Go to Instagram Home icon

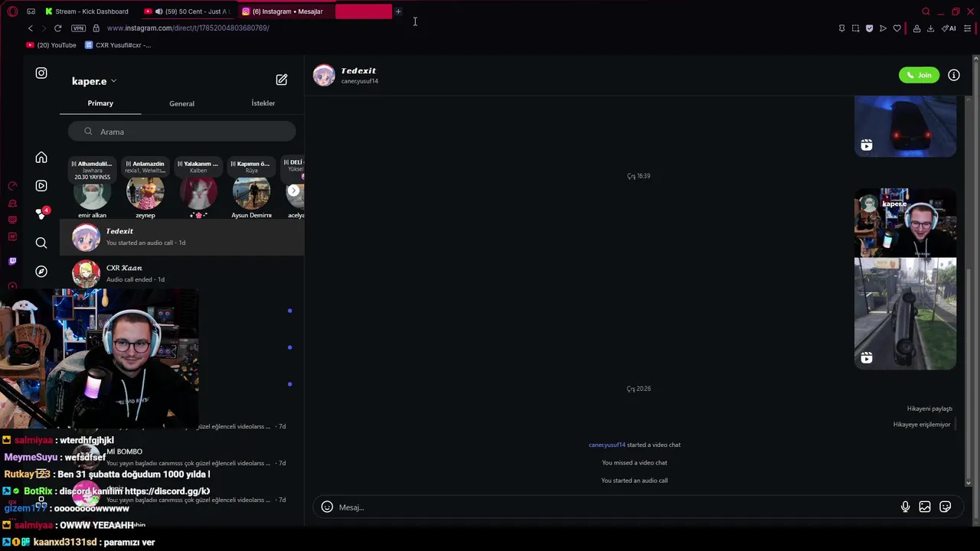pyautogui.click(x=41, y=158)
